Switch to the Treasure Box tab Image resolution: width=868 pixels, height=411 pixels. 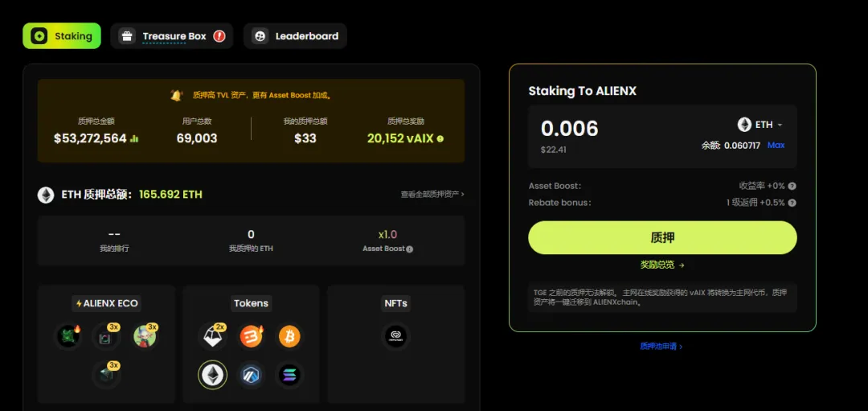click(172, 36)
